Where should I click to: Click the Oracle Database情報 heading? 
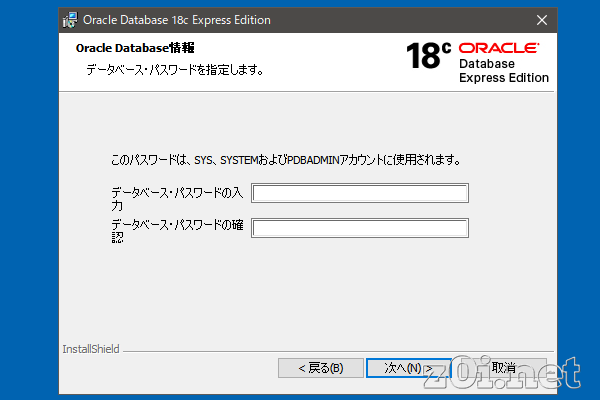pos(135,48)
